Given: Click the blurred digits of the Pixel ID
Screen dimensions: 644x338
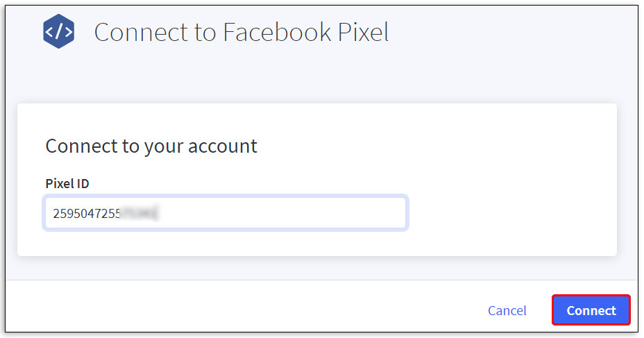Looking at the screenshot, I should (137, 213).
